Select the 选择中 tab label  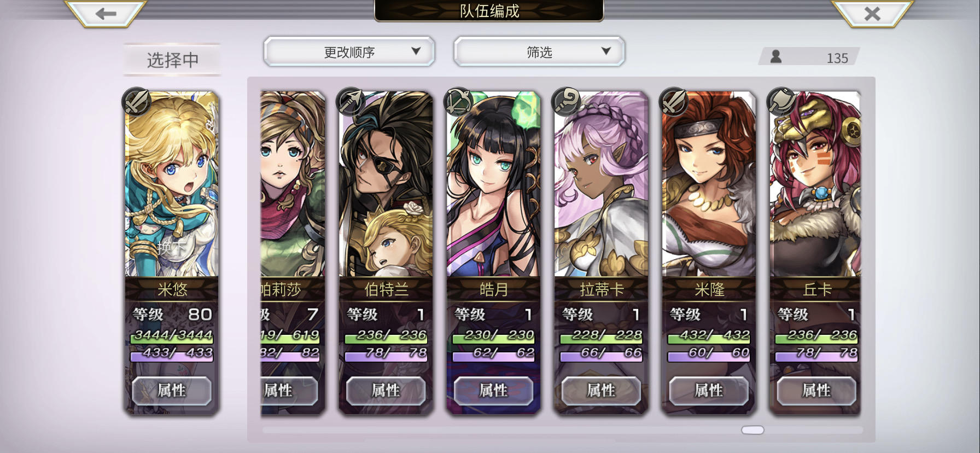click(172, 60)
